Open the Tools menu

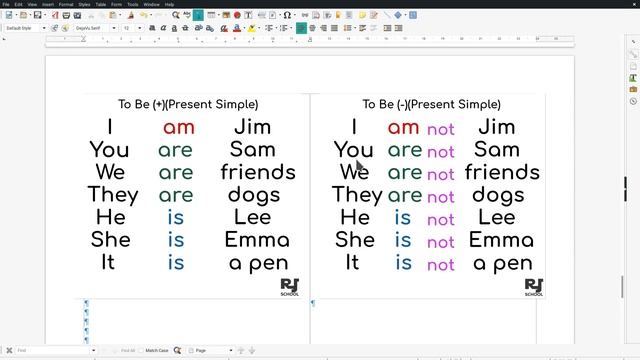[133, 4]
